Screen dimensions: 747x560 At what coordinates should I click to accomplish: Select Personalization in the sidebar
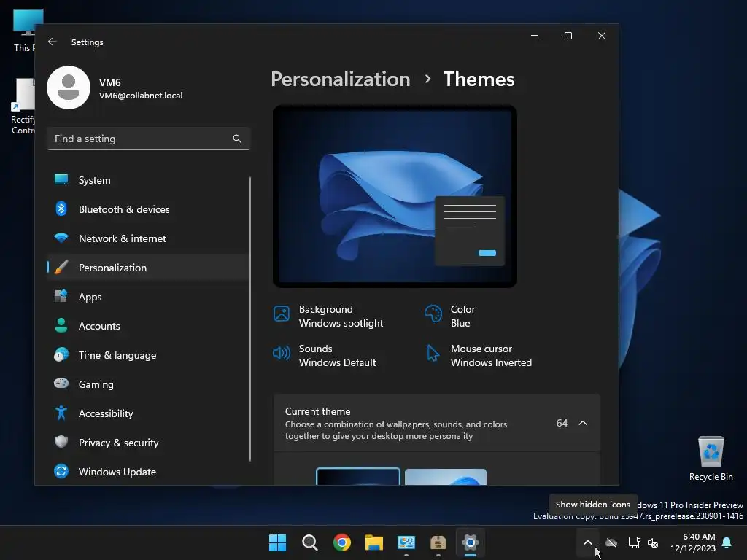(x=148, y=268)
